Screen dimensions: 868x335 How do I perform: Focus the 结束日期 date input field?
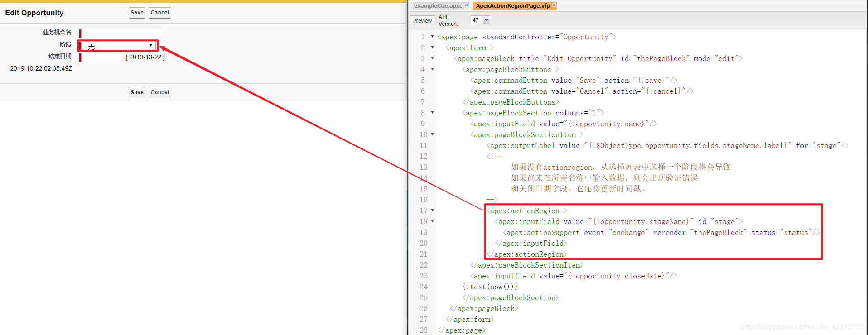click(102, 57)
